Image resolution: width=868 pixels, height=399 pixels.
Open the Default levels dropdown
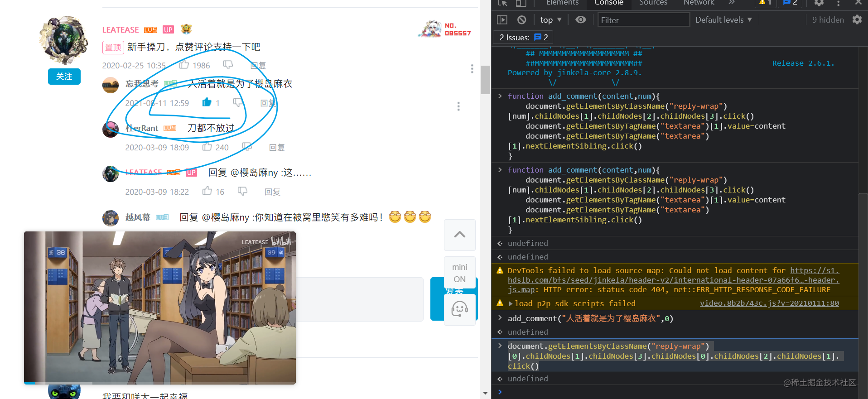tap(723, 20)
